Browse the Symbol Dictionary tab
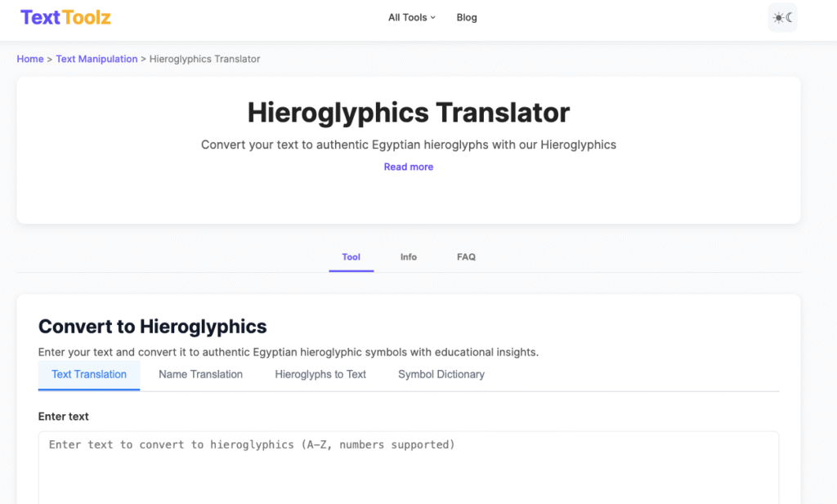Viewport: 837px width, 504px height. 441,374
